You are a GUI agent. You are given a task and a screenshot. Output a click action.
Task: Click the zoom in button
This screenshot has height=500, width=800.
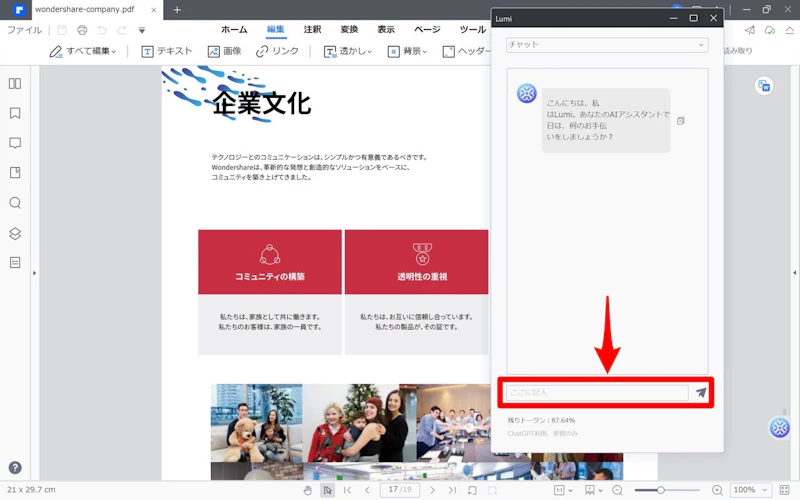(717, 490)
